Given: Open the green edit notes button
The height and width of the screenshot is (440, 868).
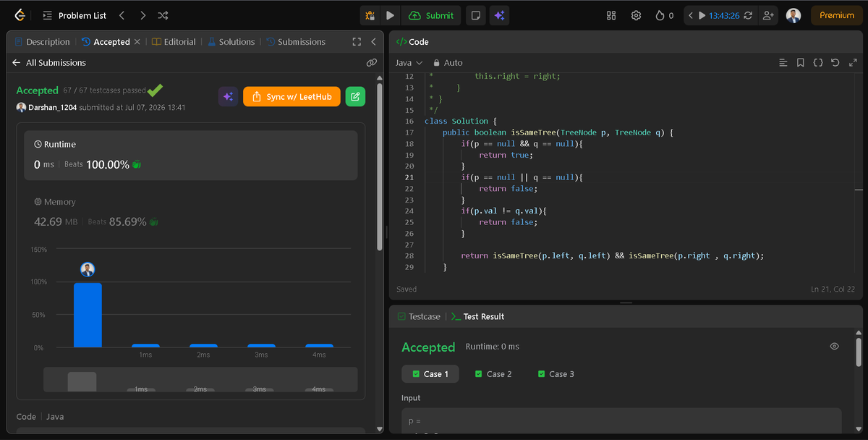Looking at the screenshot, I should pyautogui.click(x=355, y=96).
